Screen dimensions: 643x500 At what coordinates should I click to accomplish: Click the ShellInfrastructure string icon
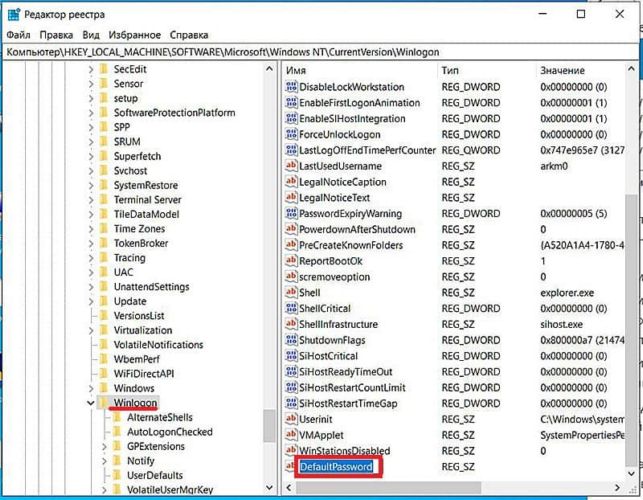(x=291, y=324)
